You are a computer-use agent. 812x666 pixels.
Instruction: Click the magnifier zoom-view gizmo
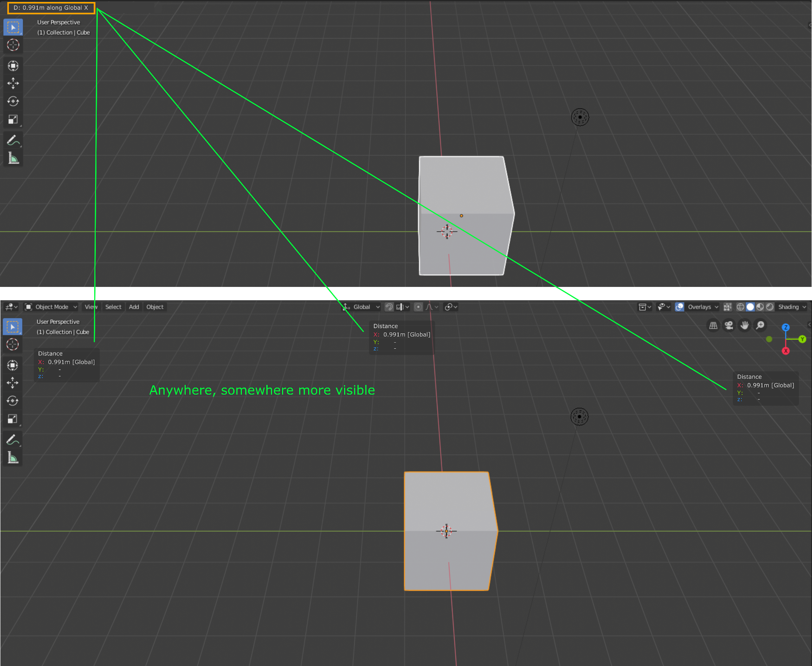760,326
